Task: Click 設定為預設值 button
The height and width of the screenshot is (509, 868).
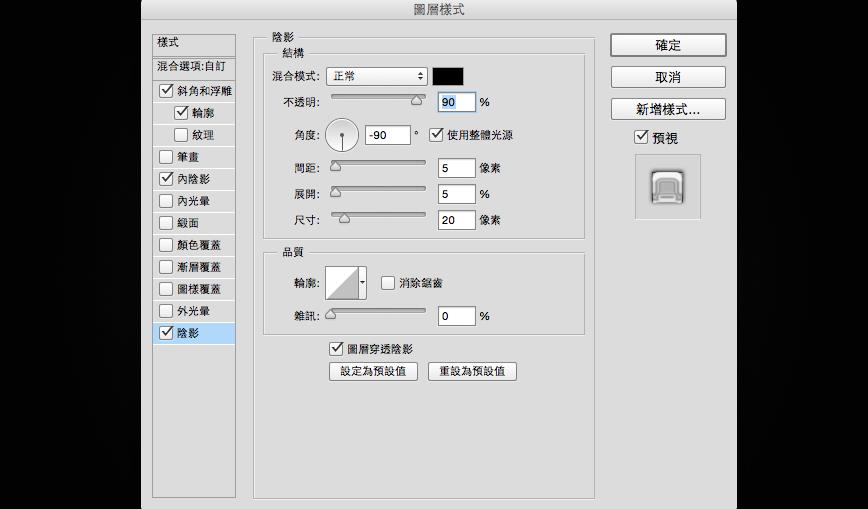Action: (373, 371)
